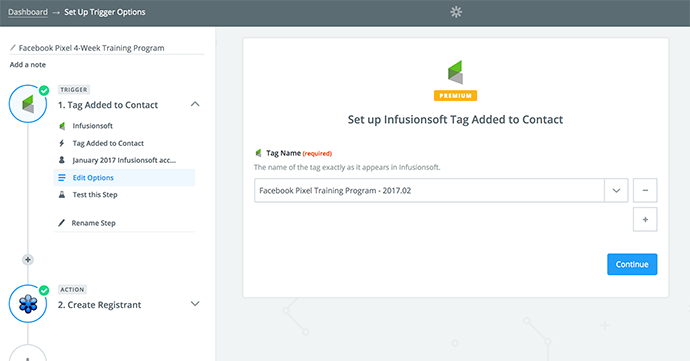Collapse the 'Tag Added to Contact' step
This screenshot has height=361, width=690.
(x=195, y=104)
